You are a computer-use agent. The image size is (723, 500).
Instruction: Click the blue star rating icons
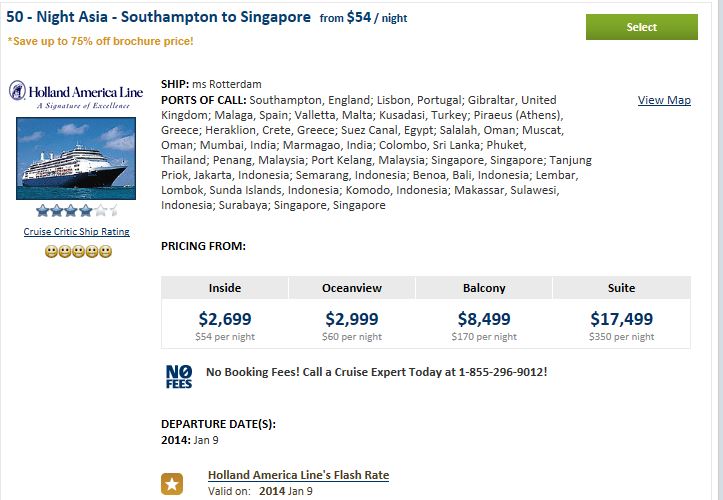(x=77, y=211)
